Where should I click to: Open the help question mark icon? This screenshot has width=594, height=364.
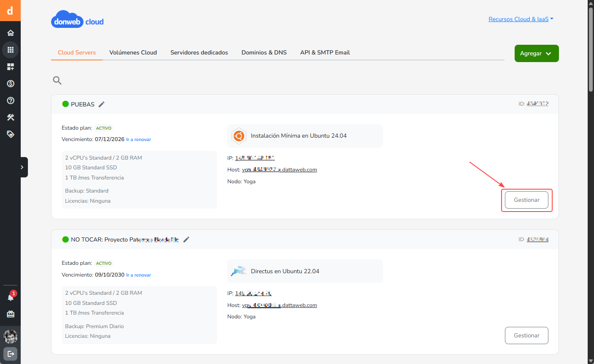click(x=11, y=101)
